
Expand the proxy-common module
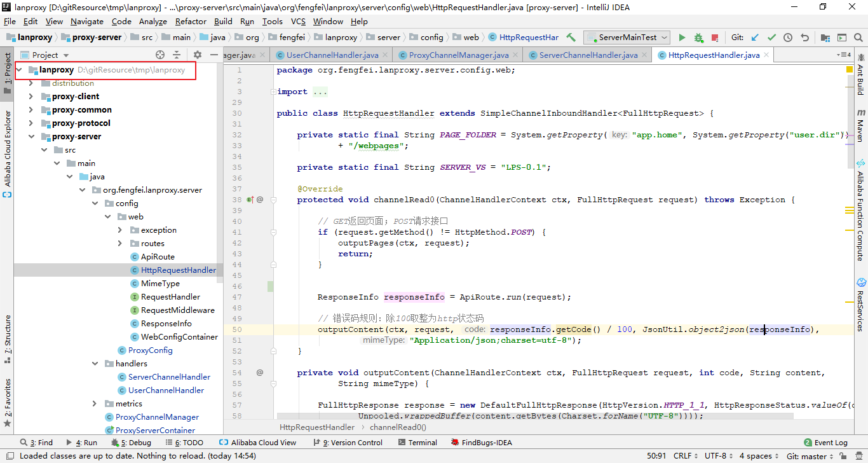click(31, 110)
